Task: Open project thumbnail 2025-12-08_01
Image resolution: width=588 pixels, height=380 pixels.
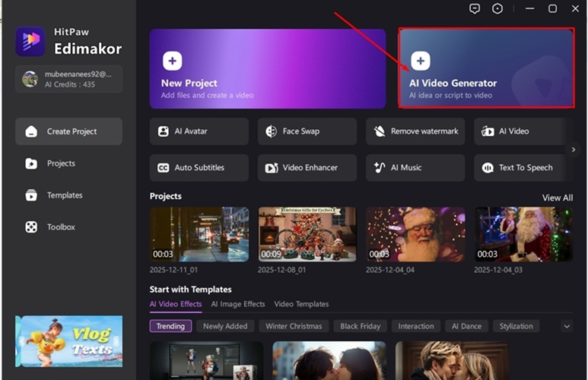Action: click(307, 235)
